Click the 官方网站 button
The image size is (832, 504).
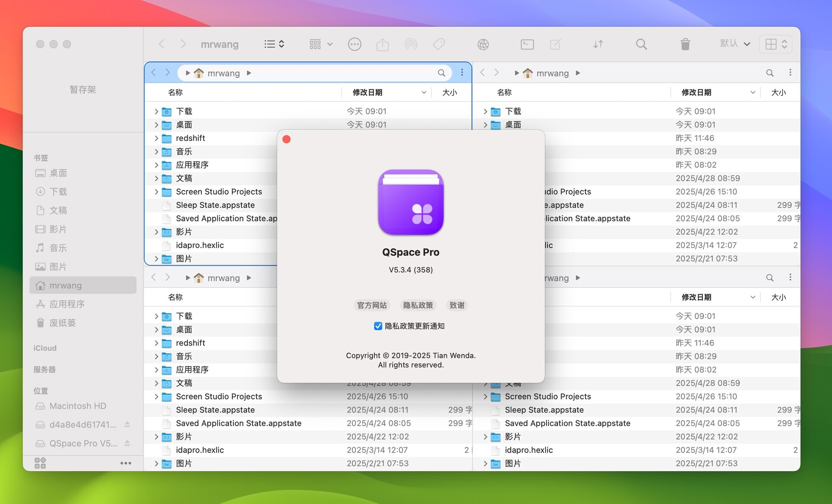[x=371, y=305]
